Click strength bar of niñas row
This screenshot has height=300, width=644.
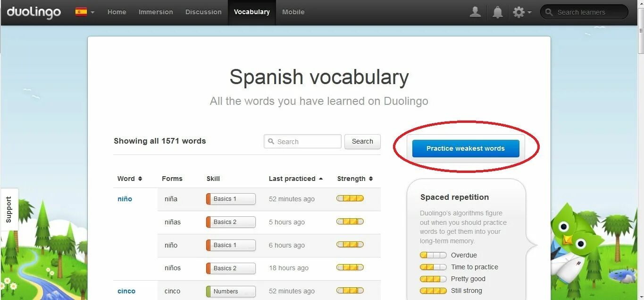(350, 221)
